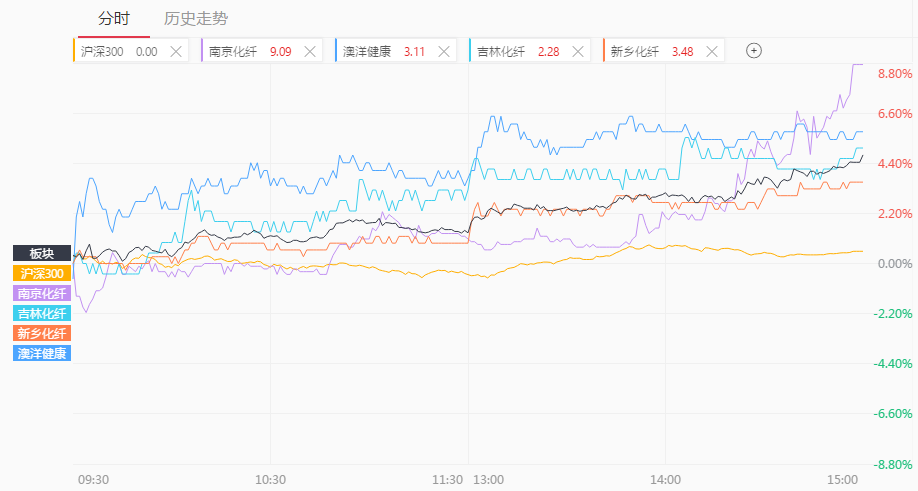The image size is (918, 491).
Task: Click the 8.80% y-axis label
Action: click(895, 74)
